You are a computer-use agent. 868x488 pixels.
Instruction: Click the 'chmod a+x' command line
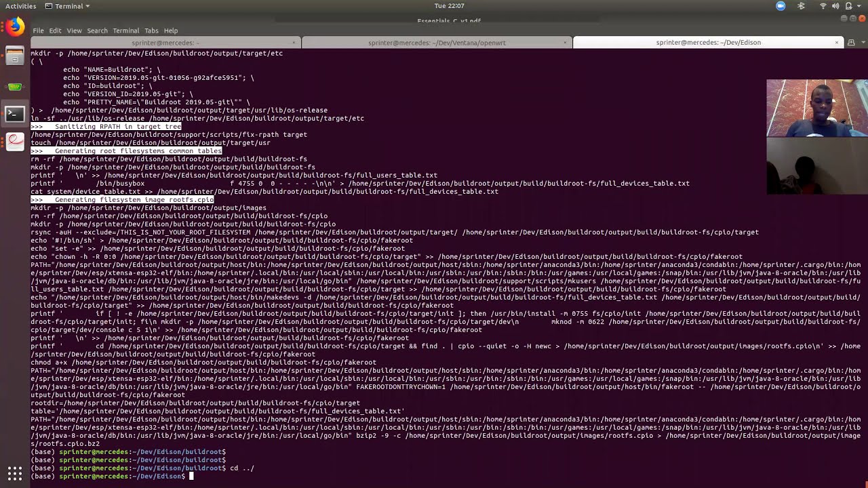click(203, 363)
